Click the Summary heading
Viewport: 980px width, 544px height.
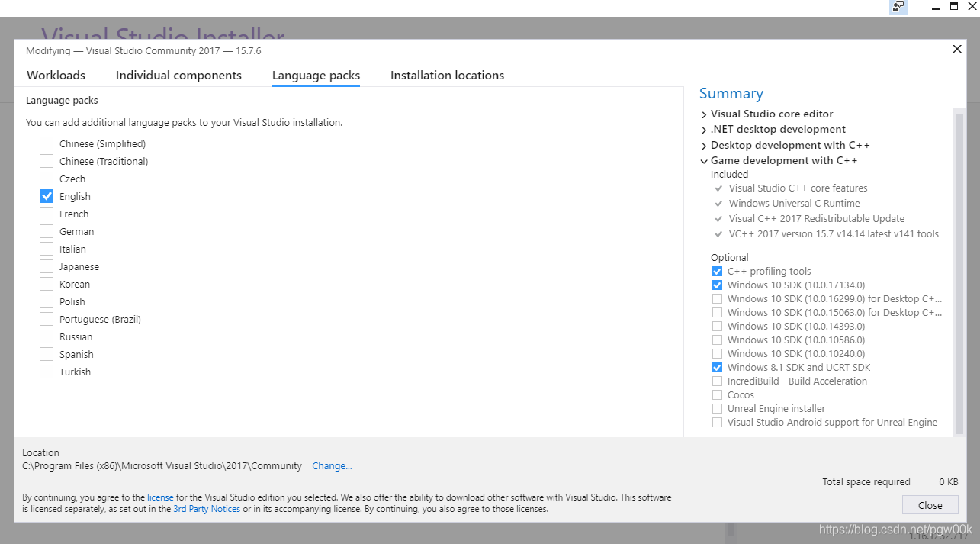click(731, 93)
